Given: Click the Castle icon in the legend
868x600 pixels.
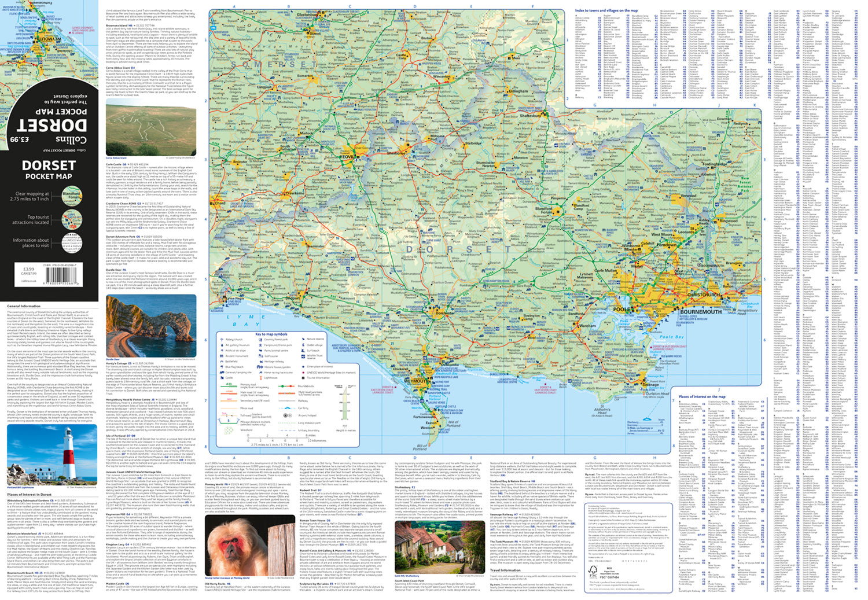Looking at the screenshot, I should point(222,378).
